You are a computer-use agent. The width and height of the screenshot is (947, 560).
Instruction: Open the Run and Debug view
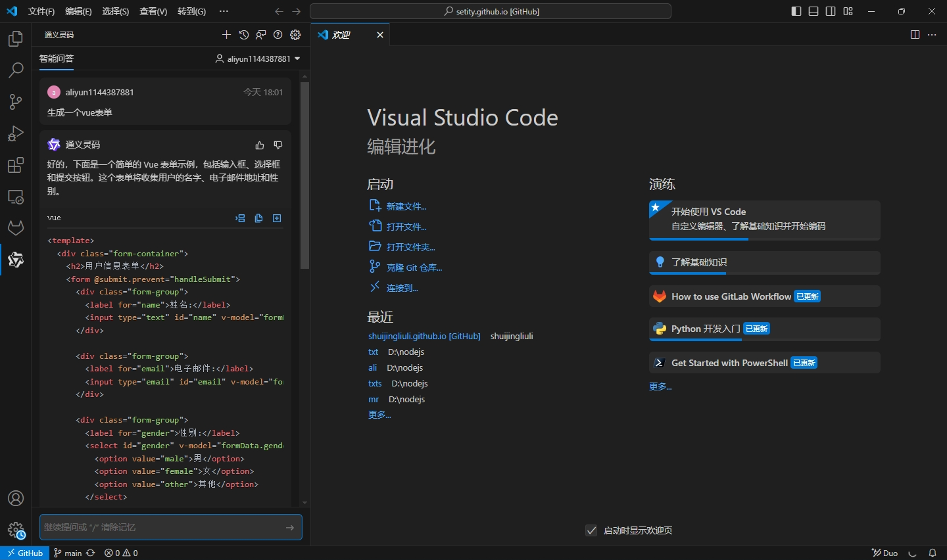(16, 133)
